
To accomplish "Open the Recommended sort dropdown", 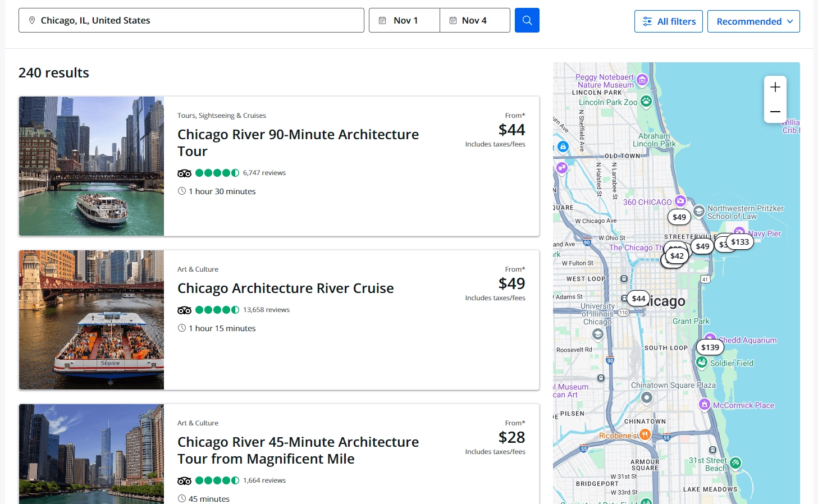I will (x=753, y=21).
